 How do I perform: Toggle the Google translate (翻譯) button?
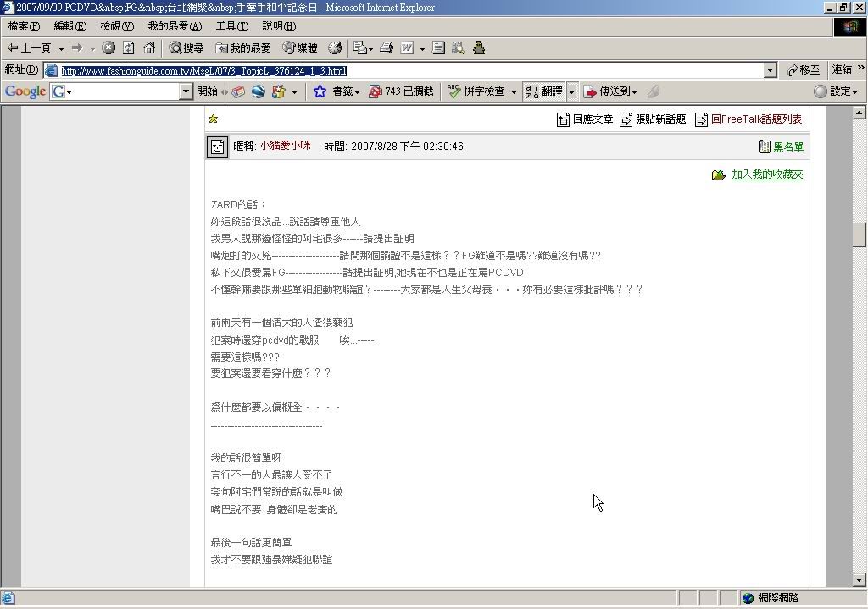(x=544, y=91)
